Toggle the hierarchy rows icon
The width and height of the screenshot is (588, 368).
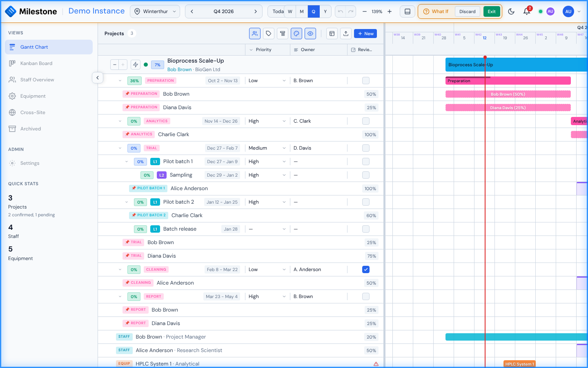(x=283, y=34)
